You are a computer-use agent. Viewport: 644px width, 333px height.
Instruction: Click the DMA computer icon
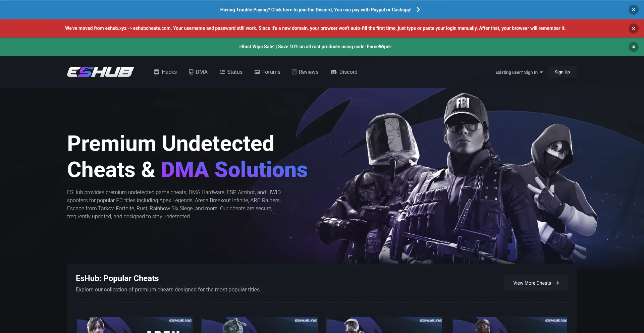(191, 72)
